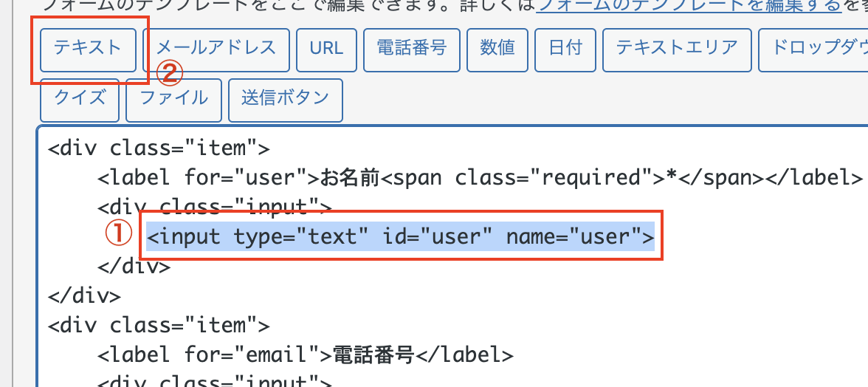Viewport: 868px width, 387px height.
Task: Click the テキスト tag button
Action: 87,49
